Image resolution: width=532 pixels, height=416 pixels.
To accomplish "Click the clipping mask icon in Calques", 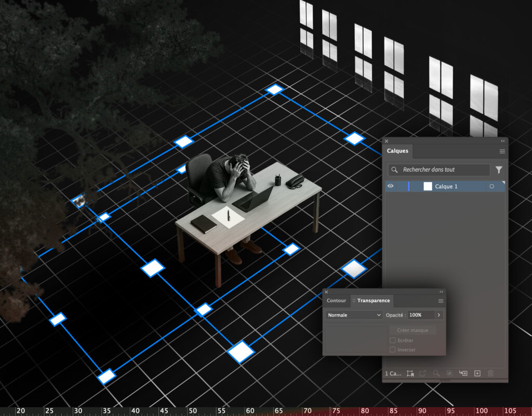I will (450, 373).
